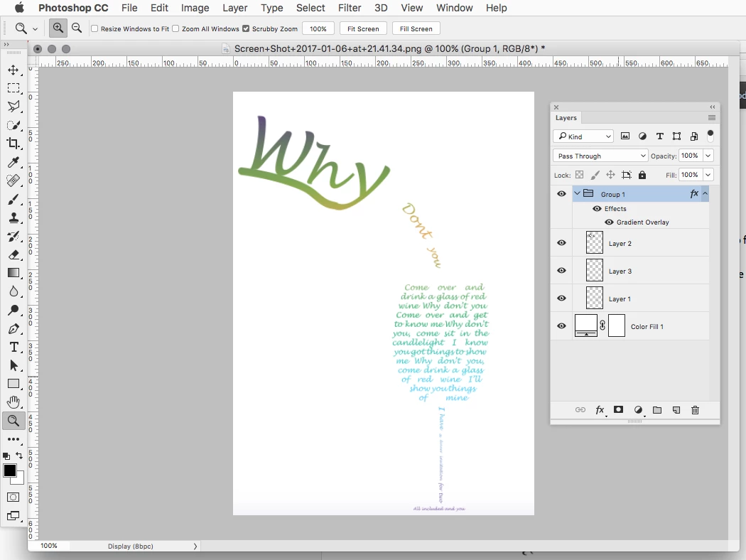This screenshot has width=746, height=560.
Task: Delete layer trash icon
Action: (x=695, y=410)
